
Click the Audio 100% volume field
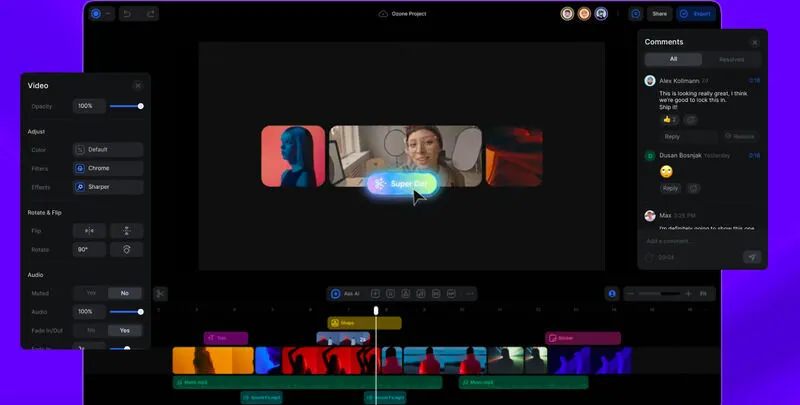(x=89, y=312)
